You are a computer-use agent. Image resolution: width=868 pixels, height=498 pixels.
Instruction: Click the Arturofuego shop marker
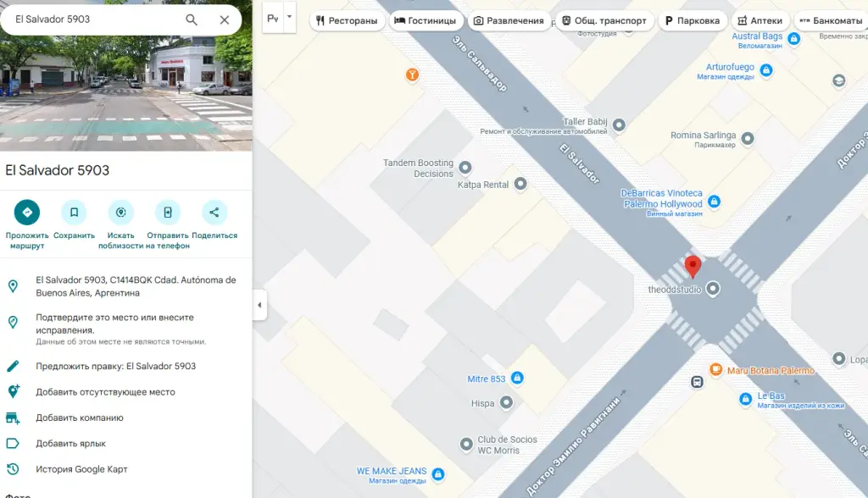(x=766, y=70)
